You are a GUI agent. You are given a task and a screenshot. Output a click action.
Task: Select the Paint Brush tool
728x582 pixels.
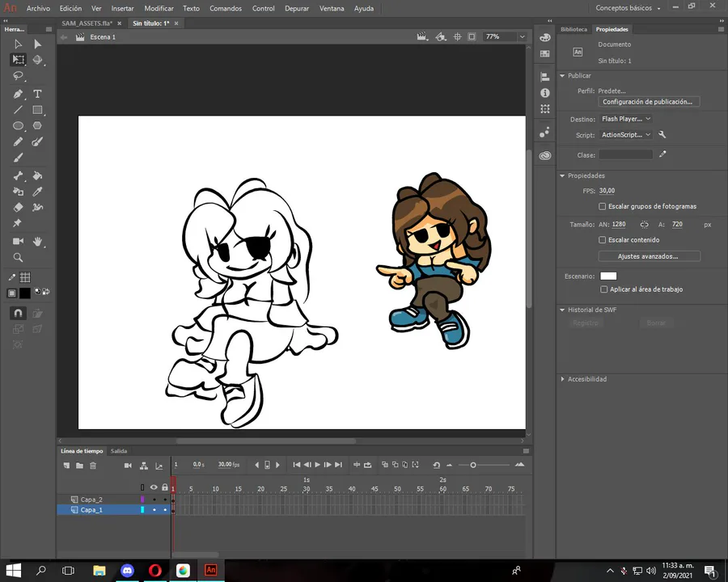click(x=37, y=141)
